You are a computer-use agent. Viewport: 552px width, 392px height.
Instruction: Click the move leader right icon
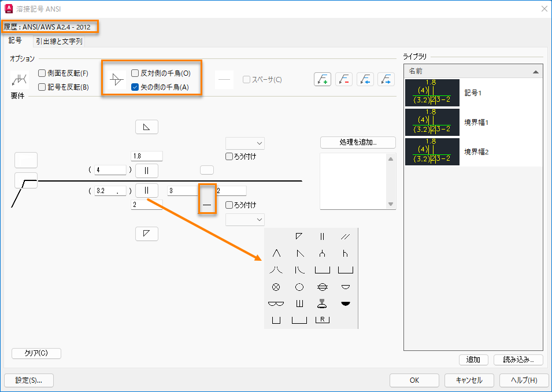(x=386, y=79)
